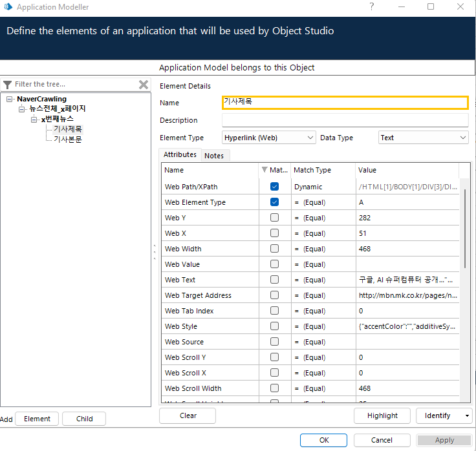The image size is (476, 451).
Task: Collapse the NaverCrawling tree node
Action: coord(10,99)
